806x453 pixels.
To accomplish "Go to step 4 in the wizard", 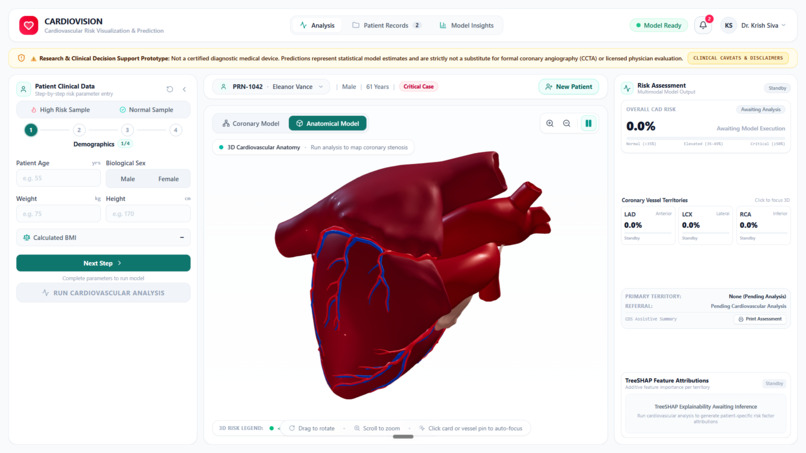I will tap(175, 130).
